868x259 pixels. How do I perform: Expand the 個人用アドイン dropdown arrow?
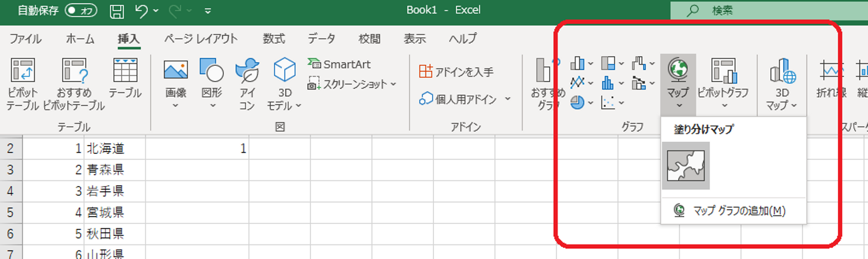point(508,99)
